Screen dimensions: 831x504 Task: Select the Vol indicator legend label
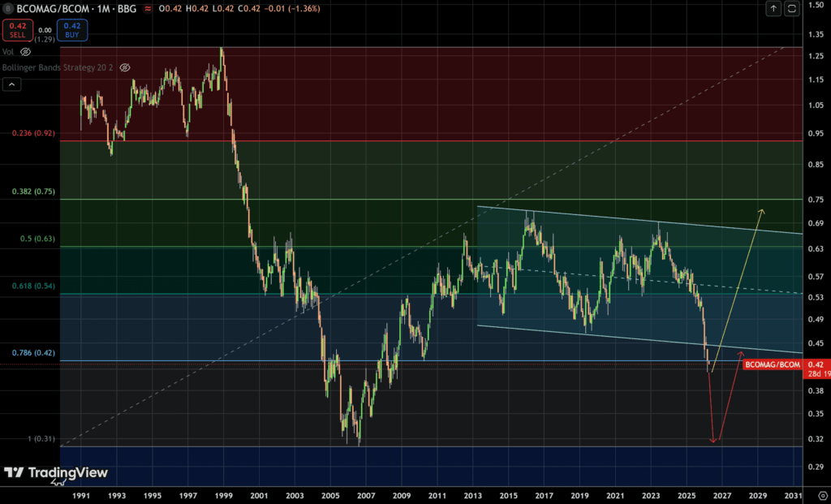pyautogui.click(x=8, y=52)
